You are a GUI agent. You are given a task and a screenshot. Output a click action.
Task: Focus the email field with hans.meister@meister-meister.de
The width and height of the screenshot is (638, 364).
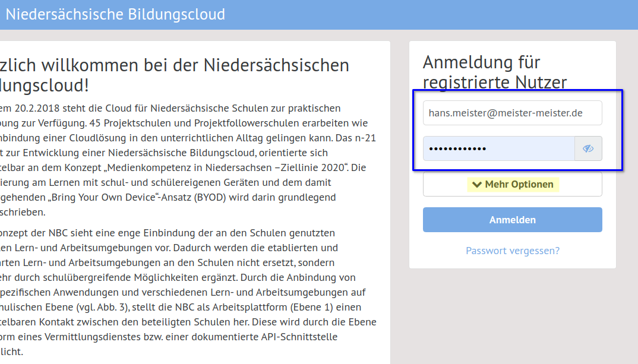pyautogui.click(x=512, y=113)
